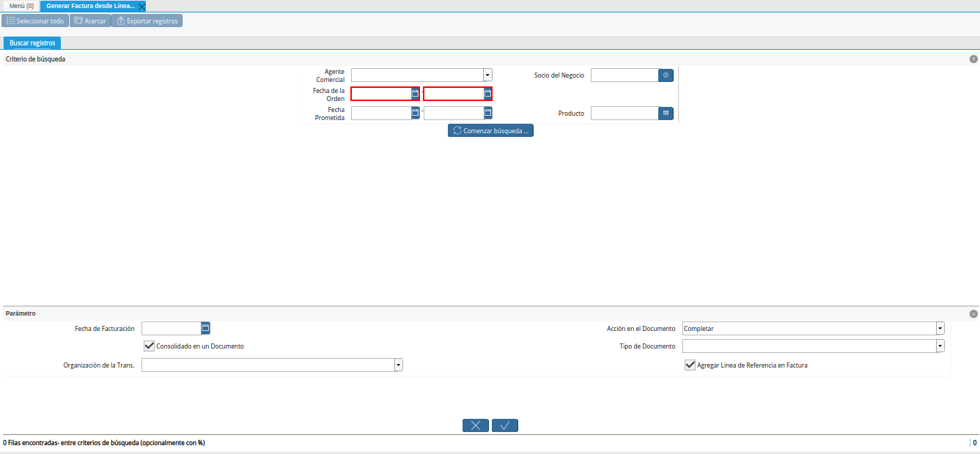Click Seleccionar todo toolbar button
The image size is (980, 454).
click(x=34, y=21)
